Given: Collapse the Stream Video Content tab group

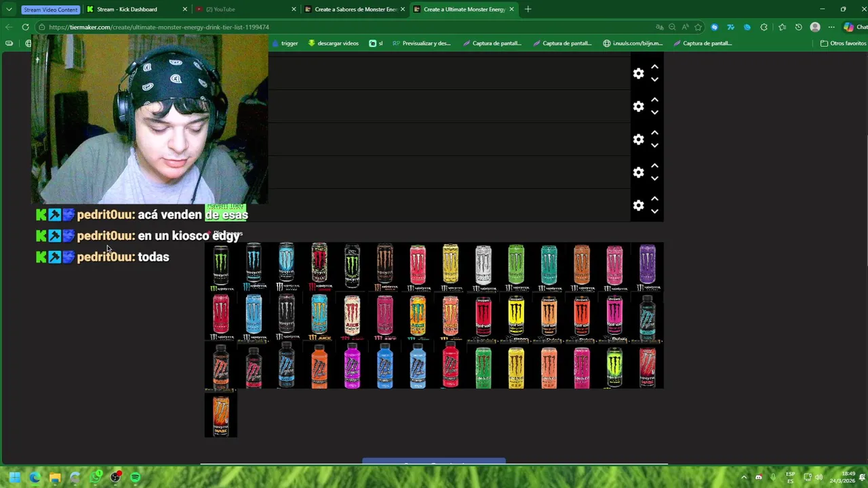Looking at the screenshot, I should pyautogui.click(x=50, y=9).
